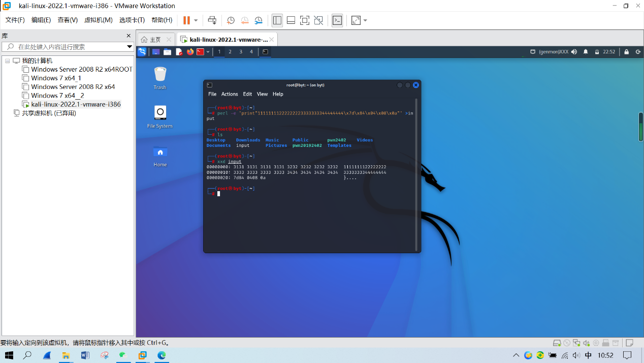Toggle the thumbnail bar view icon
This screenshot has width=644, height=363.
(x=291, y=20)
